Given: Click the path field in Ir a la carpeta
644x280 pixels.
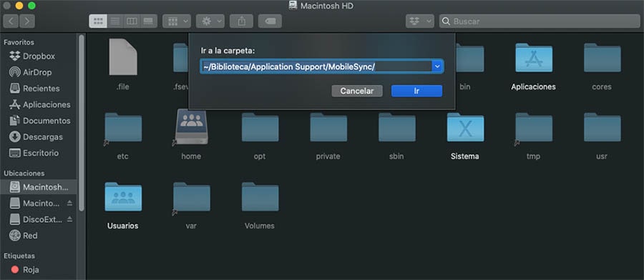Looking at the screenshot, I should pos(316,66).
